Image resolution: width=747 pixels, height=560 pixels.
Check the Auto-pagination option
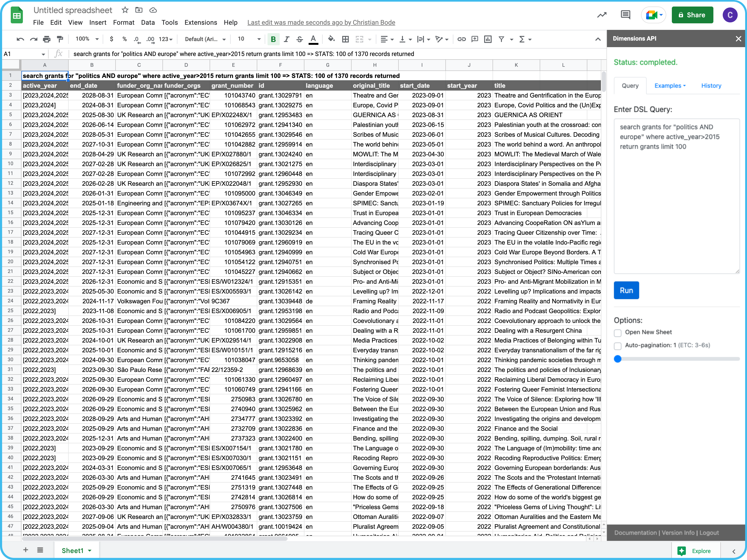coord(618,346)
